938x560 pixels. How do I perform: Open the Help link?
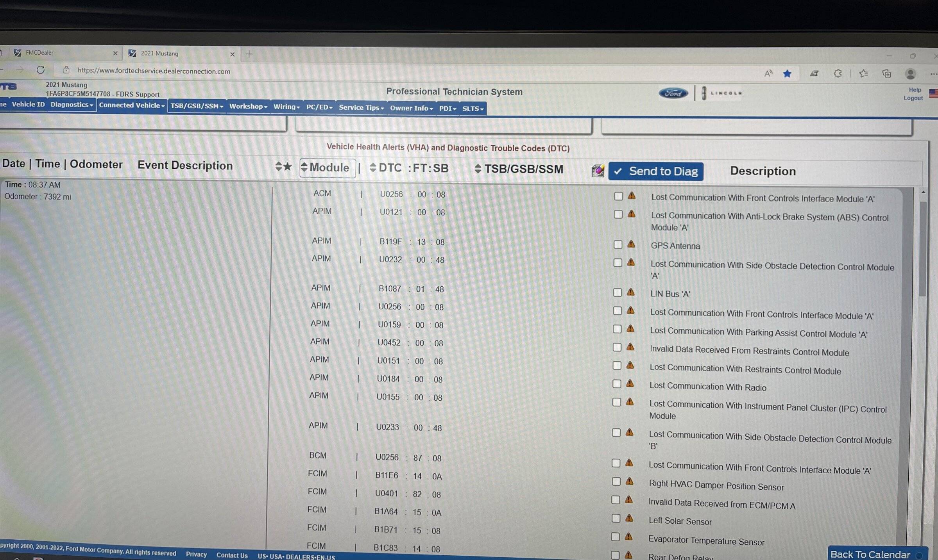(915, 90)
